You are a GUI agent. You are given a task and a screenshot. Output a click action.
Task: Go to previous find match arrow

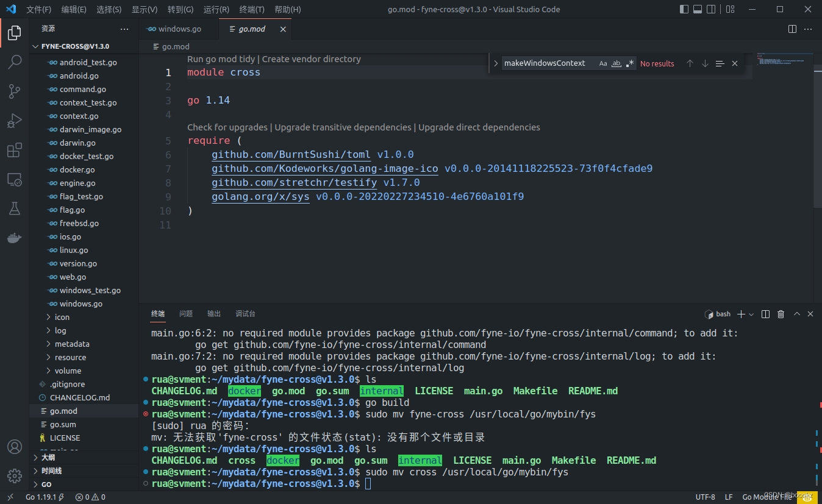click(x=690, y=63)
